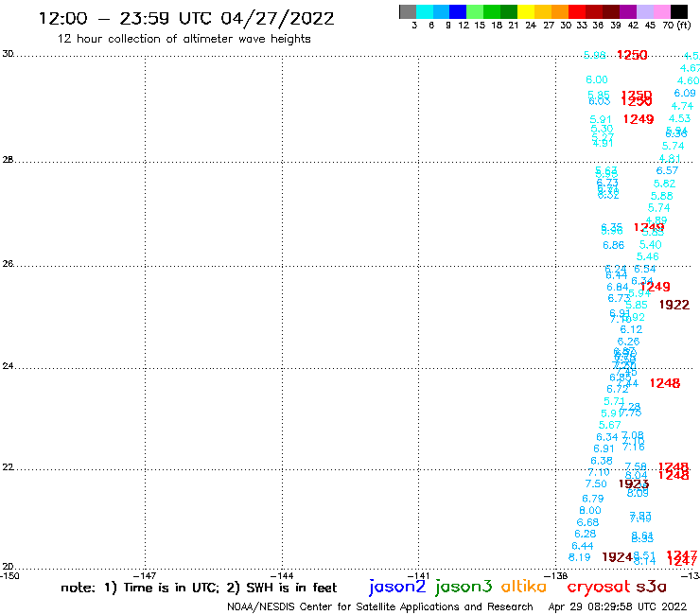Click the wave height value 6.28
The height and width of the screenshot is (615, 700).
coord(586,535)
